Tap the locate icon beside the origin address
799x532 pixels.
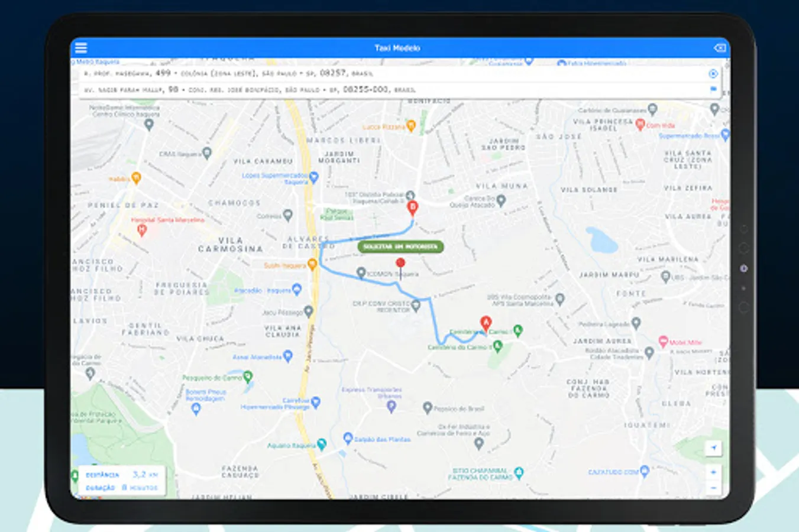click(713, 74)
